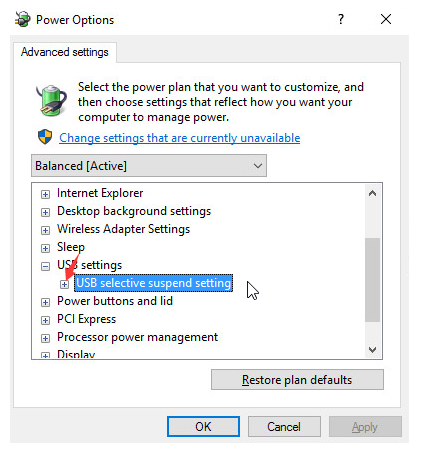Collapse the USB settings node
This screenshot has width=421, height=463.
pos(45,266)
